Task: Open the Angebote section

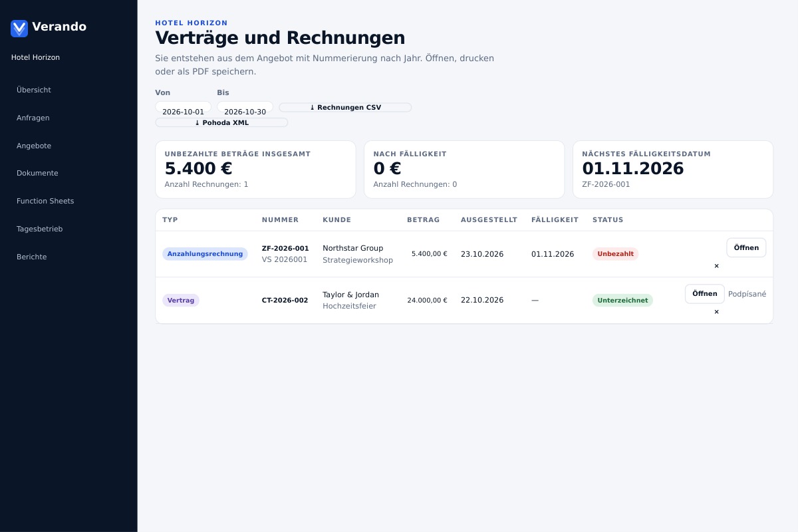Action: point(34,146)
